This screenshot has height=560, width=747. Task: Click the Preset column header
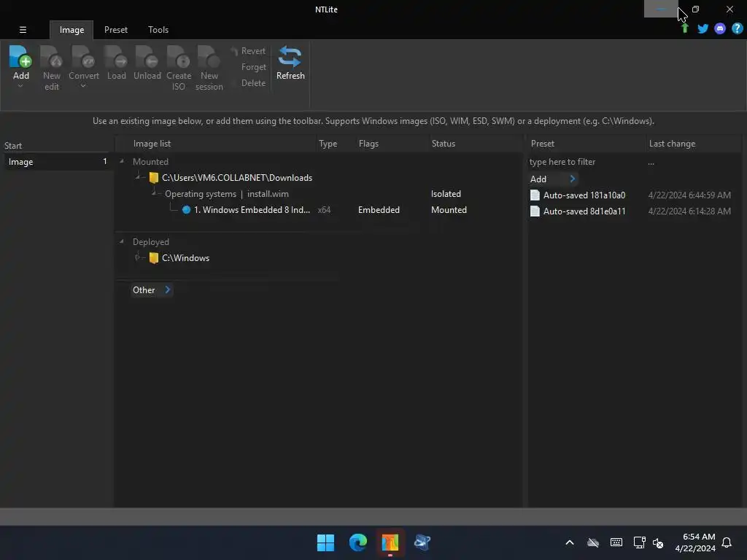pyautogui.click(x=542, y=144)
